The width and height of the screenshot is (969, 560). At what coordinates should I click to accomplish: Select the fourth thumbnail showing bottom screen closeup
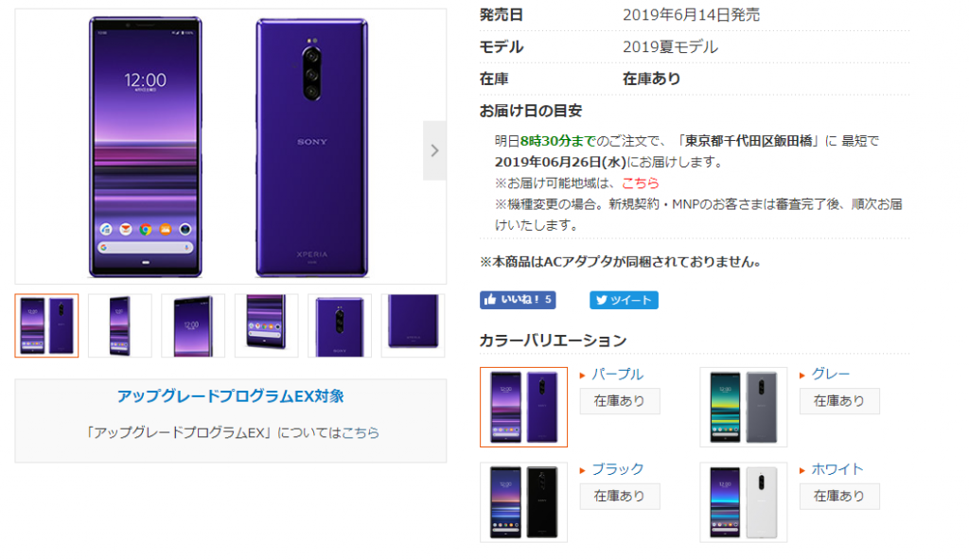(x=266, y=325)
